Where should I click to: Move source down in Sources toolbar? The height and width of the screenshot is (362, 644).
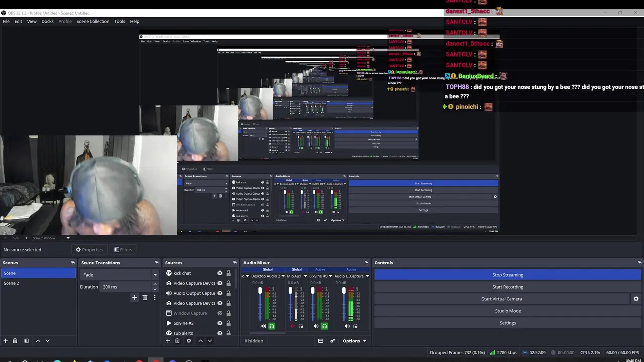(x=210, y=341)
